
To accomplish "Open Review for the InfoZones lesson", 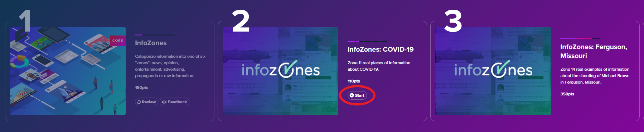I will [x=146, y=102].
